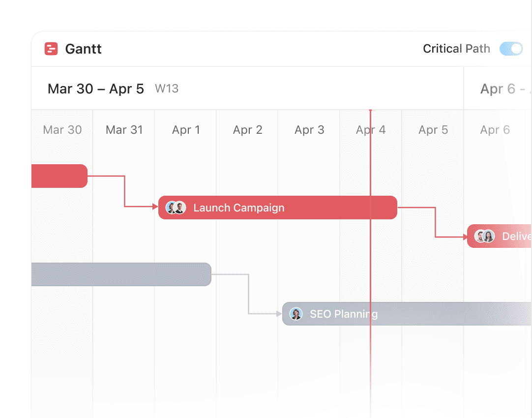Select the SEO Planning task bar

pos(407,314)
